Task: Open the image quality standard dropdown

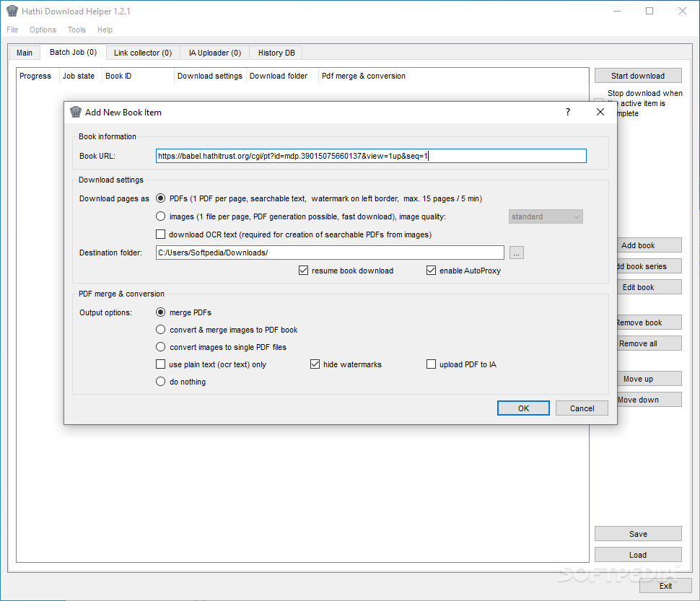Action: [x=546, y=216]
